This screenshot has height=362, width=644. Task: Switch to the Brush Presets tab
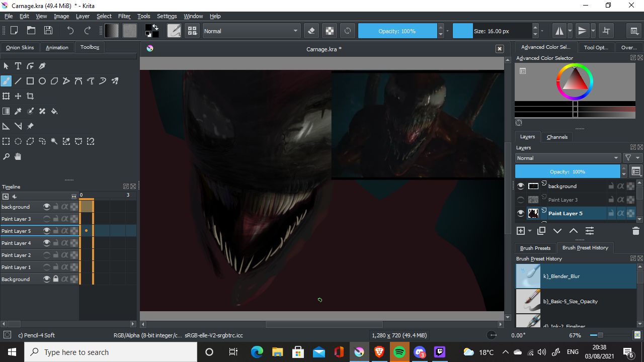coord(535,247)
